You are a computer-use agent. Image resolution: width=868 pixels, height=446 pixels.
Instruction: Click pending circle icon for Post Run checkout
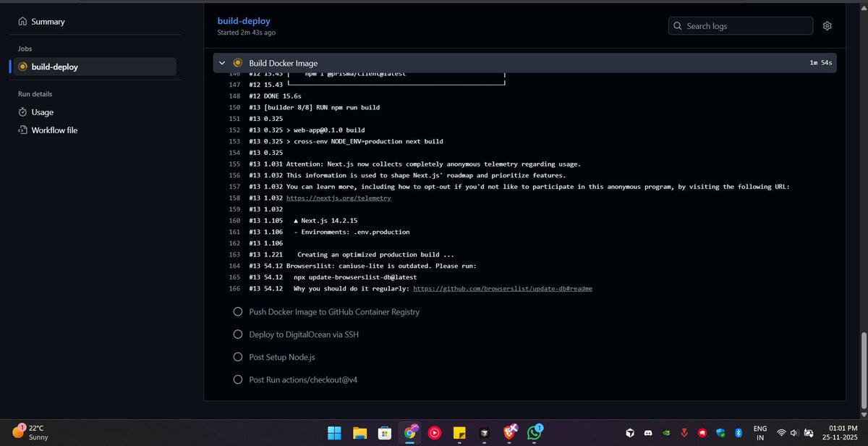[x=237, y=379]
